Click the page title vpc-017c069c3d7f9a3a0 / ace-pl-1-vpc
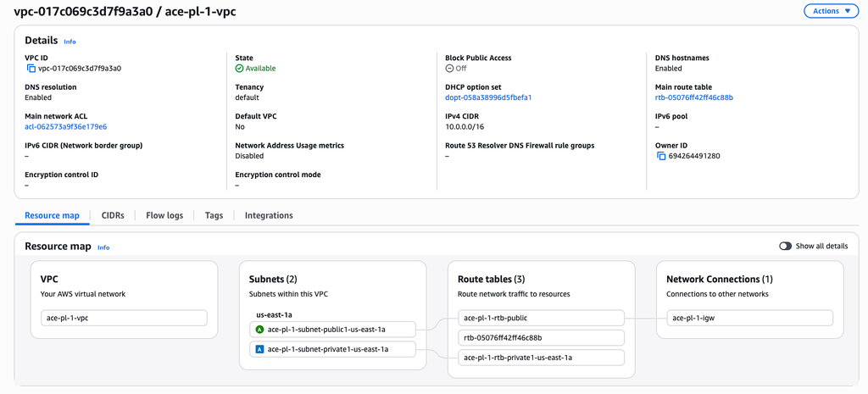Image resolution: width=868 pixels, height=394 pixels. (125, 12)
